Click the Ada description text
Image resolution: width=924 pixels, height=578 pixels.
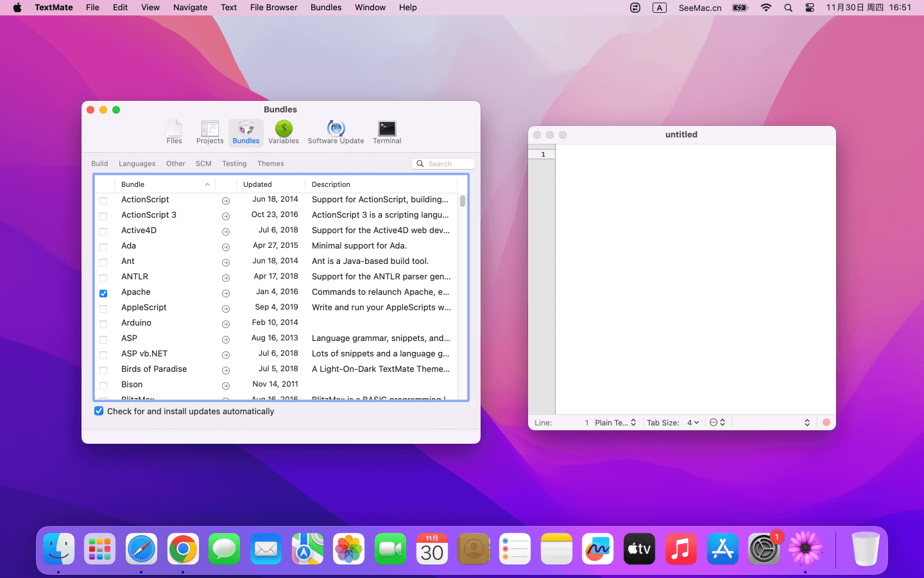(x=359, y=246)
